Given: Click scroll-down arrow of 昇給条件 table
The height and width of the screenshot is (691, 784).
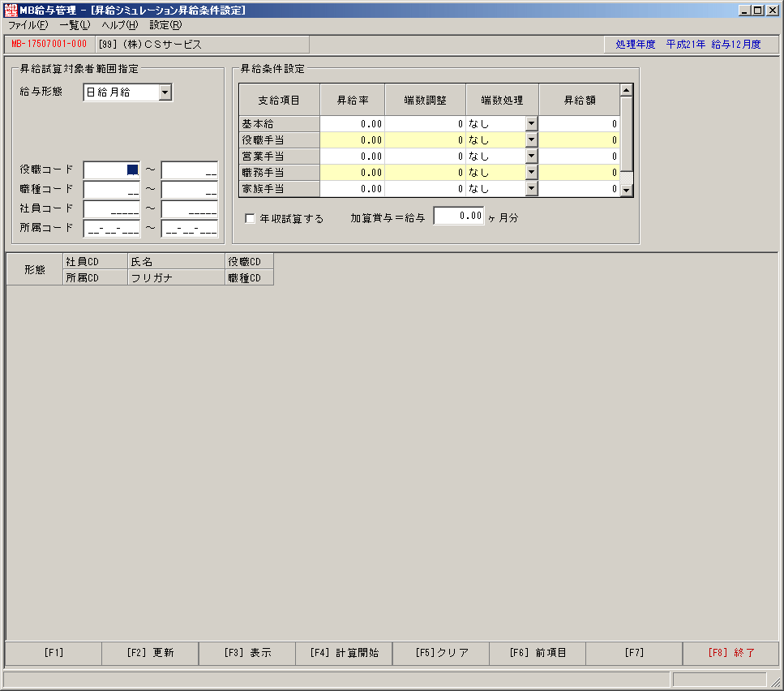Looking at the screenshot, I should (x=627, y=191).
